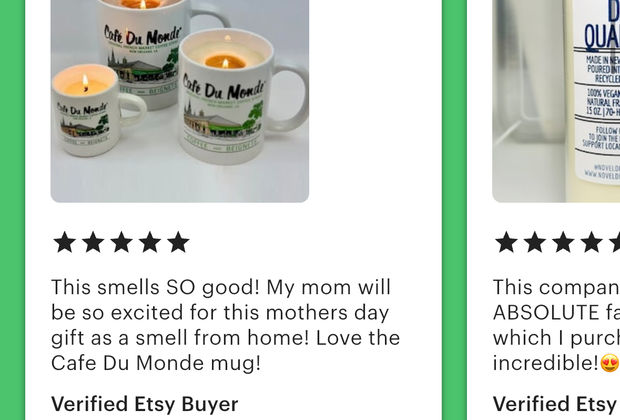Click the first star in the second review

[x=506, y=242]
